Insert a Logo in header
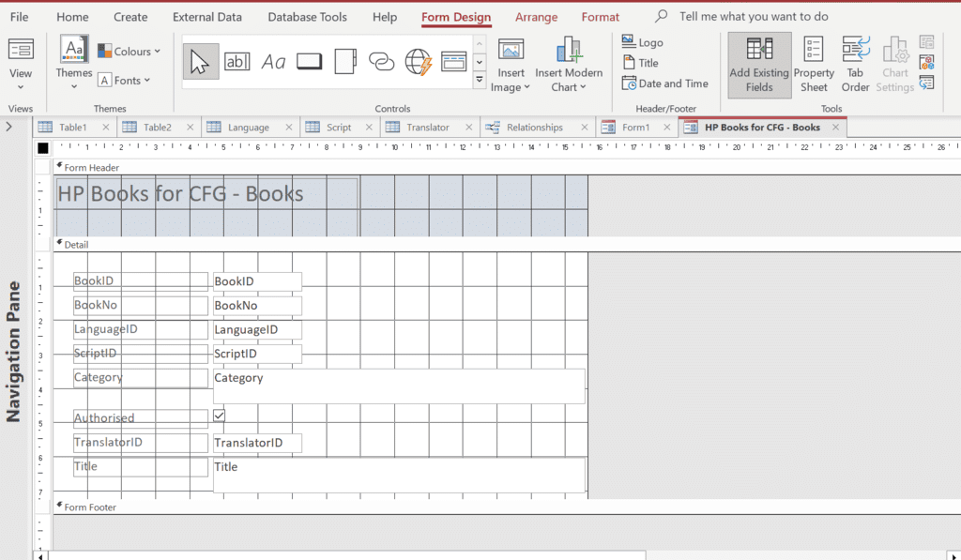Viewport: 961px width, 560px height. pos(642,42)
